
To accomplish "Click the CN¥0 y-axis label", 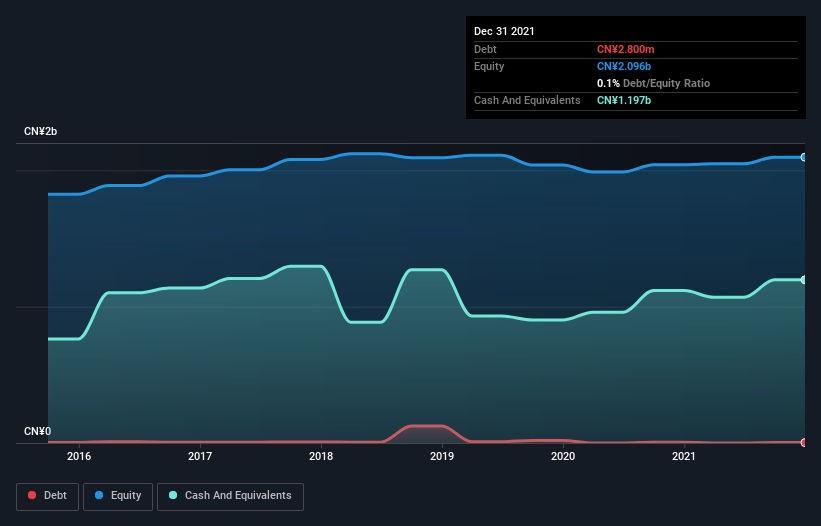I will coord(38,431).
